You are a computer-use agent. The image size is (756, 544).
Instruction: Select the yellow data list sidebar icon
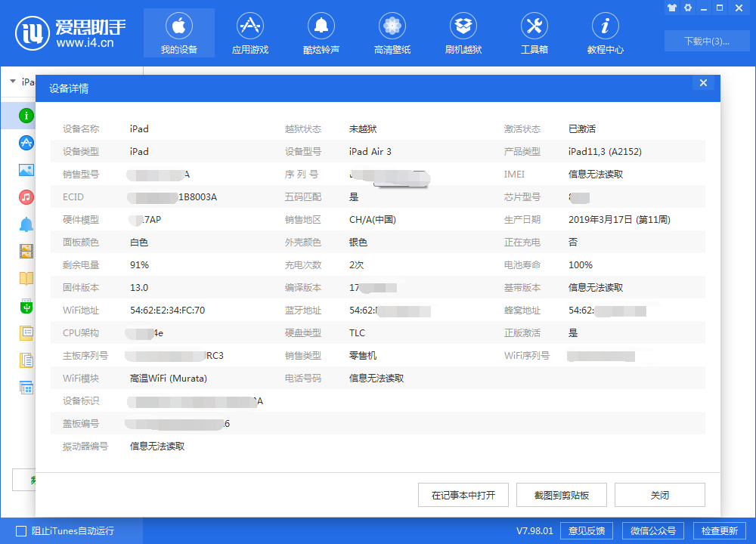point(26,333)
